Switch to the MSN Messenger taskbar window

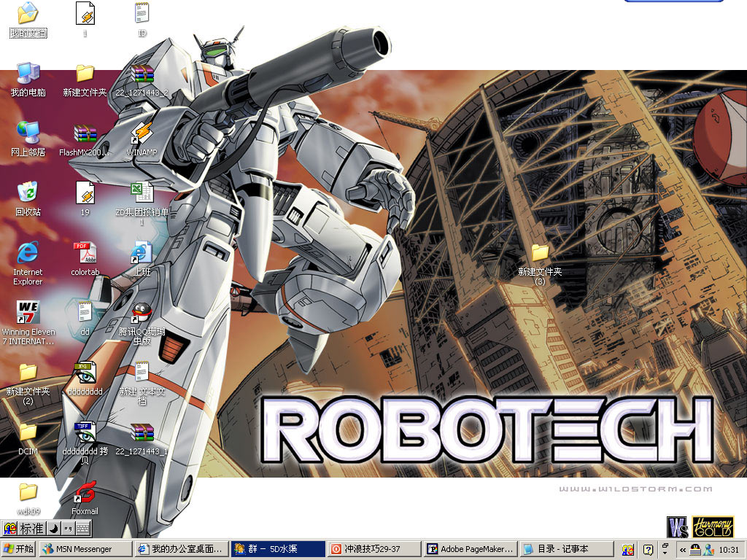point(86,549)
